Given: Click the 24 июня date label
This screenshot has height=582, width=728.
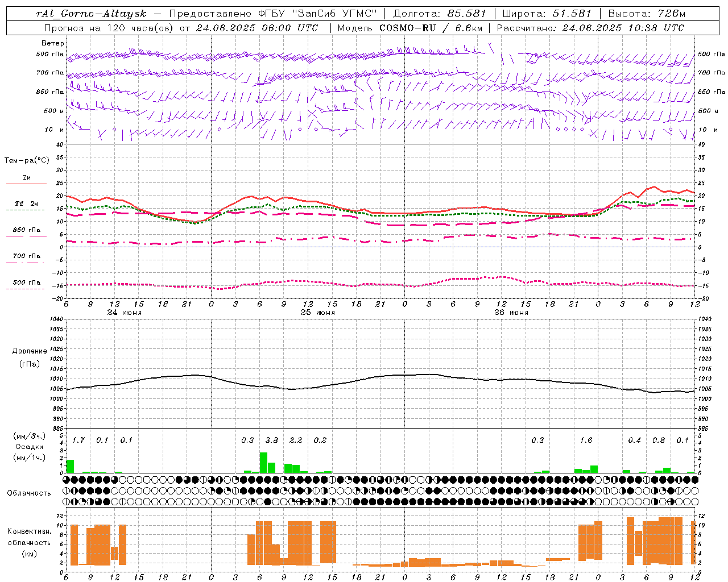Looking at the screenshot, I should tap(125, 313).
